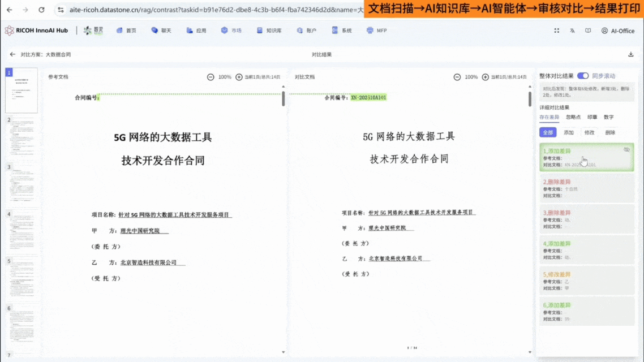Select the page 2 thumbnail
The image size is (644, 362).
click(x=22, y=137)
